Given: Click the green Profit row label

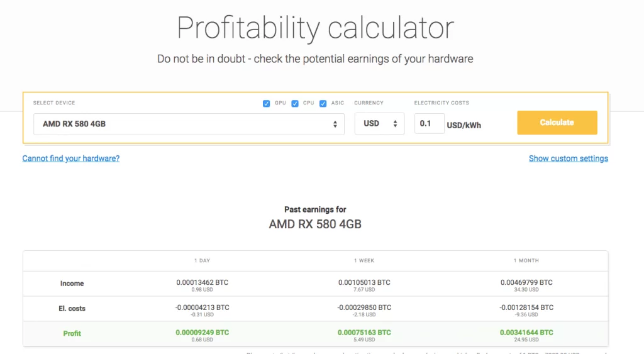Looking at the screenshot, I should [72, 333].
